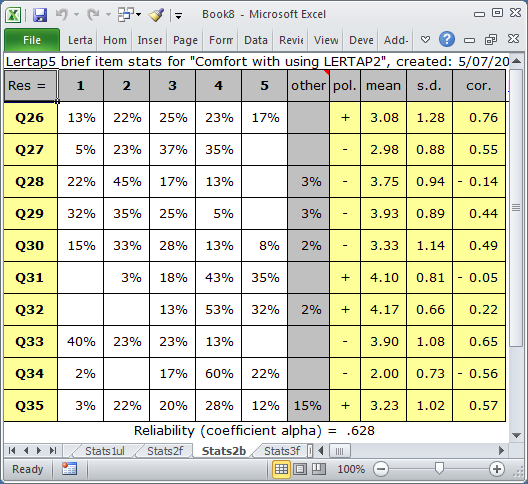
Task: Click the horizontal scrollbar thumb
Action: (x=339, y=451)
